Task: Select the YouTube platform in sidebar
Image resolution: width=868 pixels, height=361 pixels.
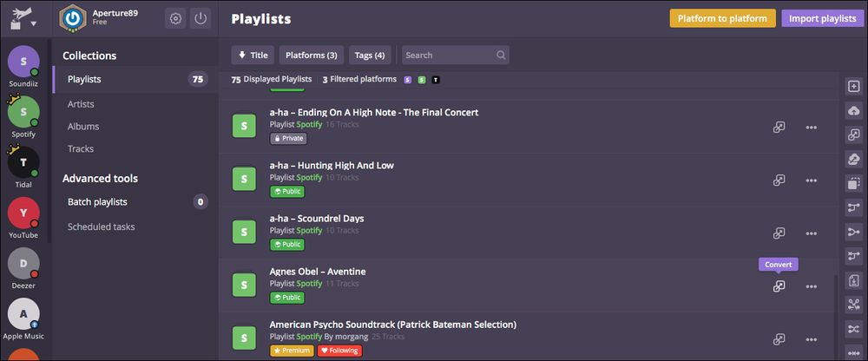Action: click(x=23, y=218)
